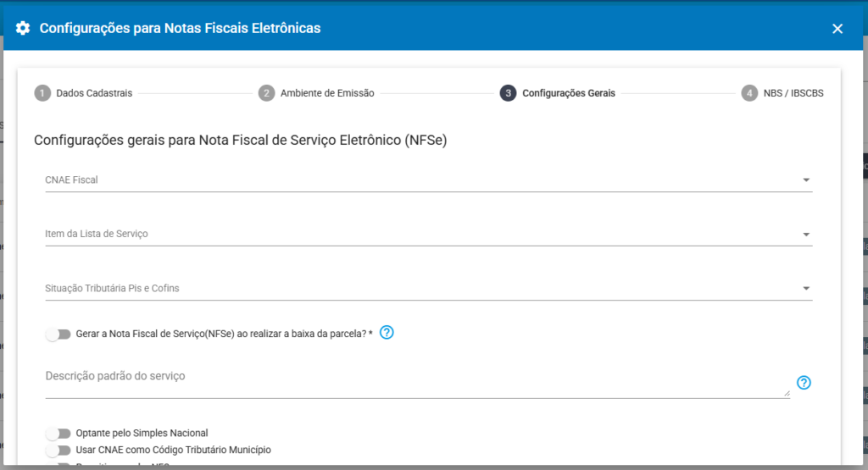The image size is (868, 470).
Task: Click resize handle of the description textarea
Action: click(x=786, y=392)
